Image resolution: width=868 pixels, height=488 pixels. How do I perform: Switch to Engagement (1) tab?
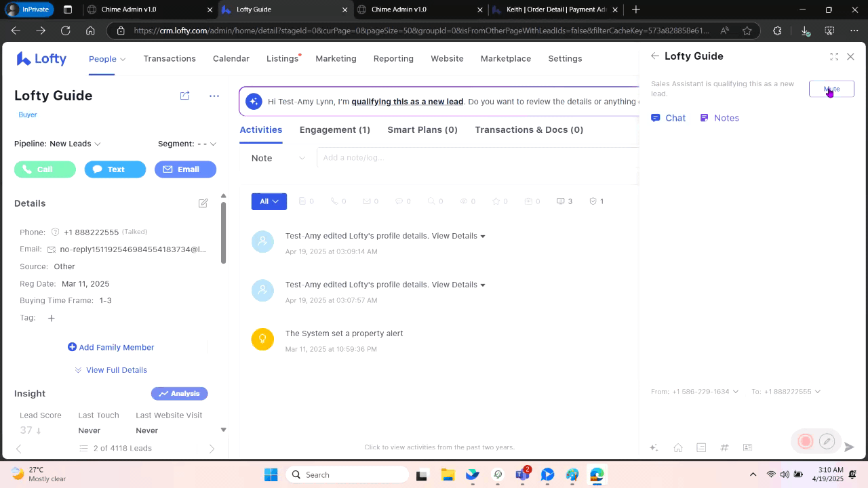(335, 129)
